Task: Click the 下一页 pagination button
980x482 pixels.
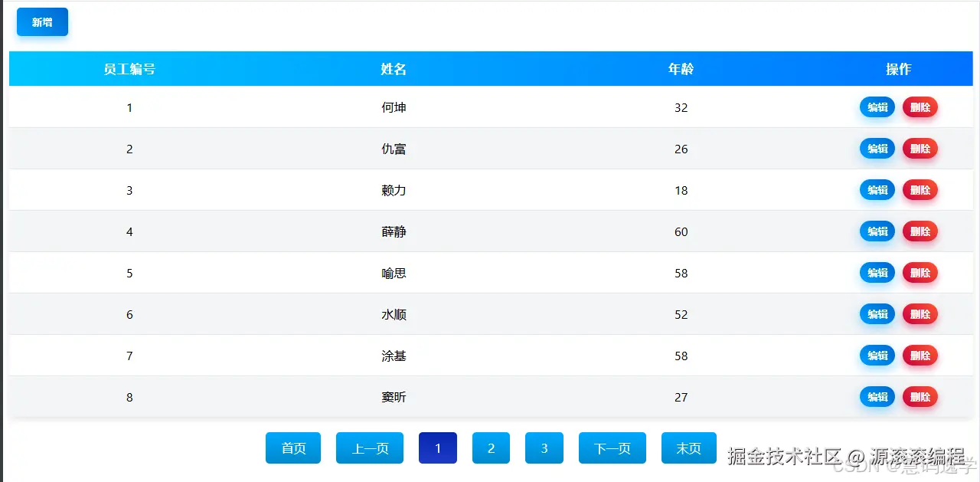Action: point(612,448)
